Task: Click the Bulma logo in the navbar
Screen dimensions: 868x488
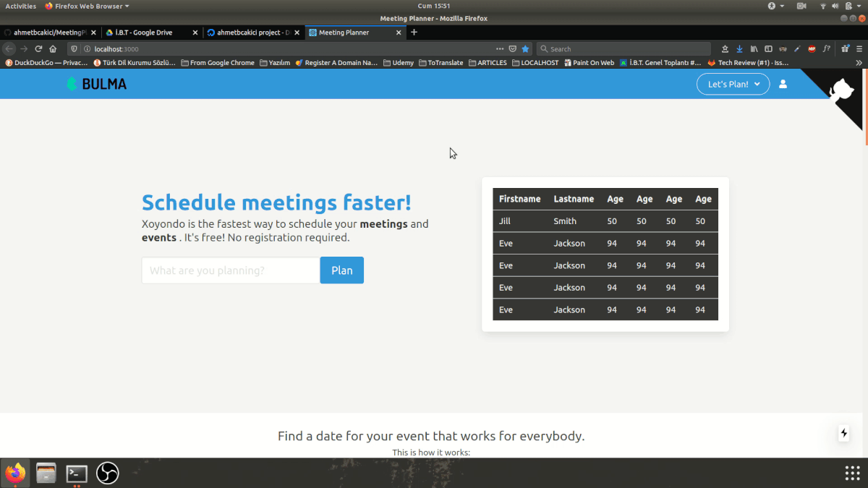Action: [96, 84]
